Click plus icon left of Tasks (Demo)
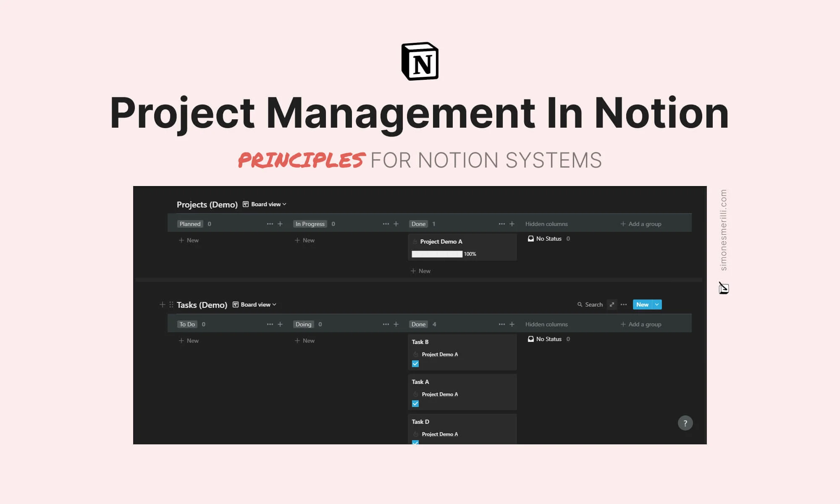Viewport: 840px width, 504px height. (x=162, y=304)
